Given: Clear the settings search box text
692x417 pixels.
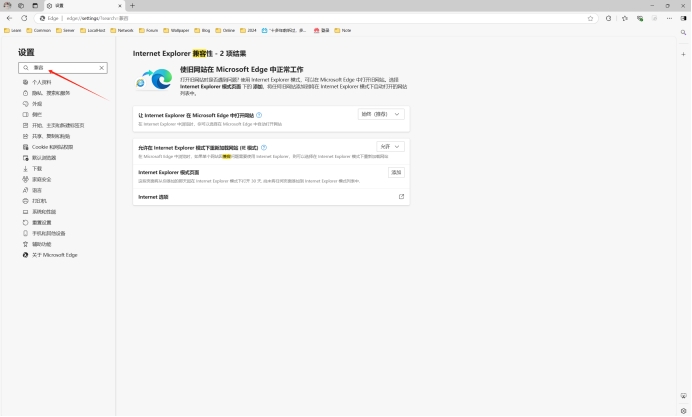Looking at the screenshot, I should [x=102, y=68].
